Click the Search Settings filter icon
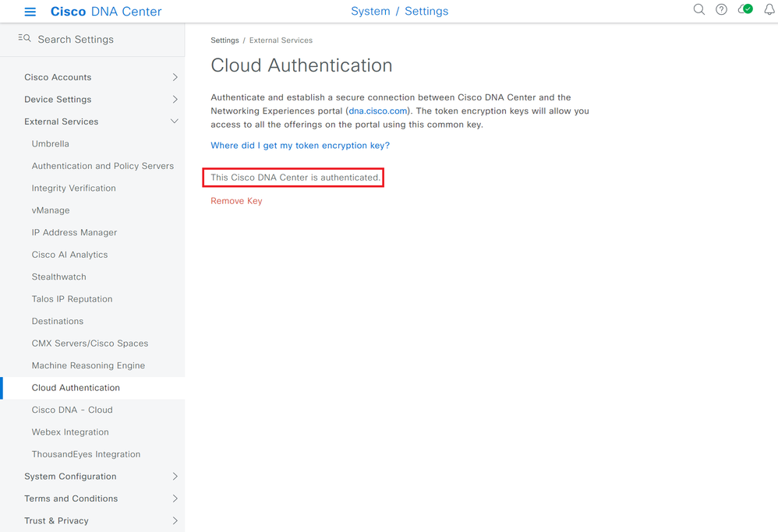 point(24,38)
